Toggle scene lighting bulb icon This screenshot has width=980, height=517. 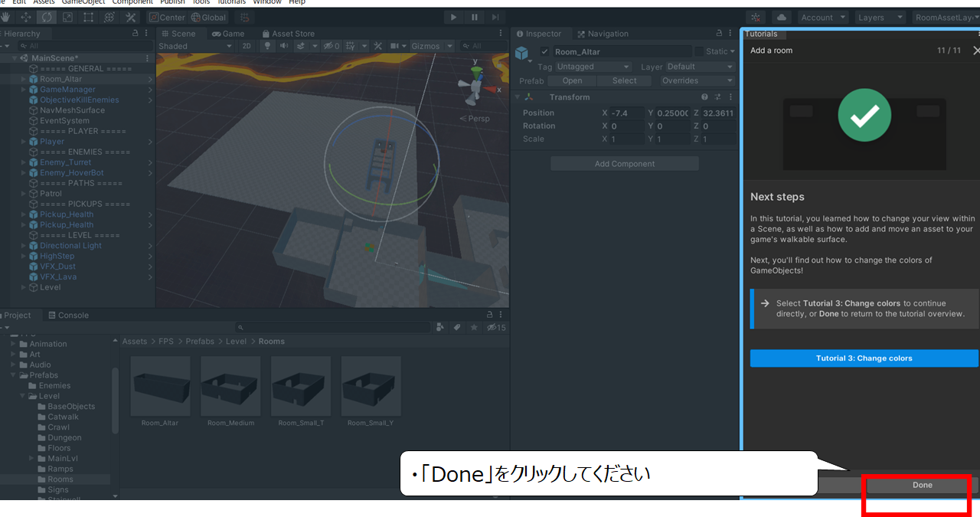point(267,46)
